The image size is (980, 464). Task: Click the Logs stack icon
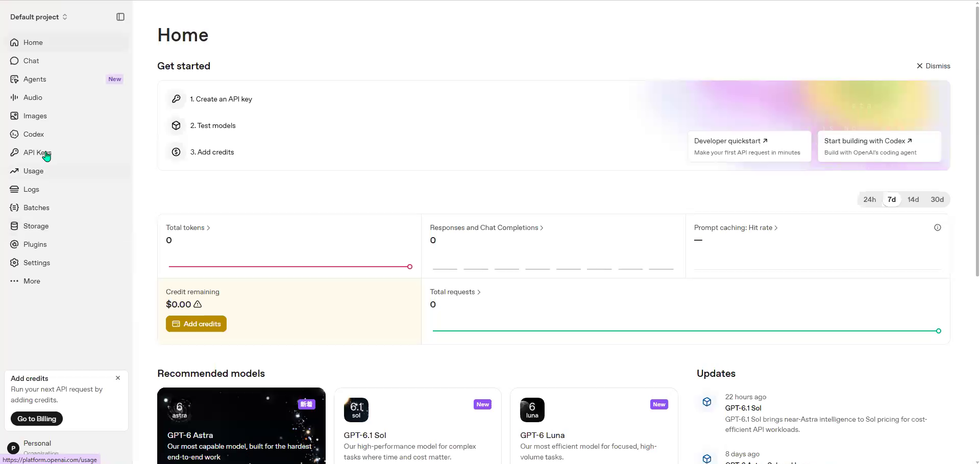coord(14,189)
